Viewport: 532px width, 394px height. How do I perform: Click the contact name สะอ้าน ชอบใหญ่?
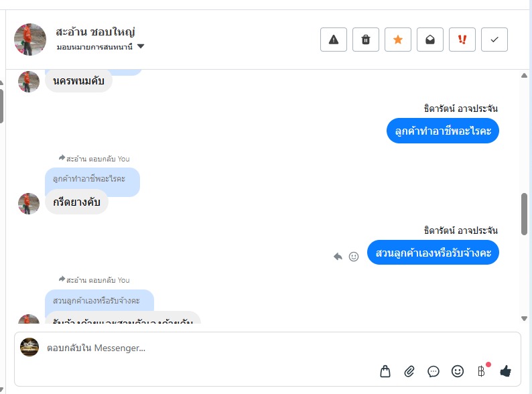pyautogui.click(x=96, y=31)
